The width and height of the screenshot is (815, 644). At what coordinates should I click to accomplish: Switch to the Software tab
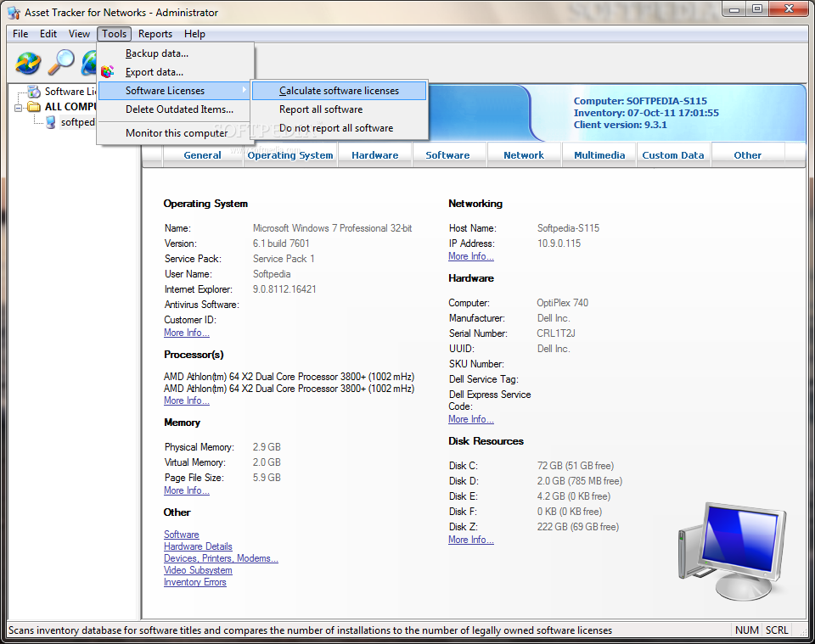click(447, 155)
